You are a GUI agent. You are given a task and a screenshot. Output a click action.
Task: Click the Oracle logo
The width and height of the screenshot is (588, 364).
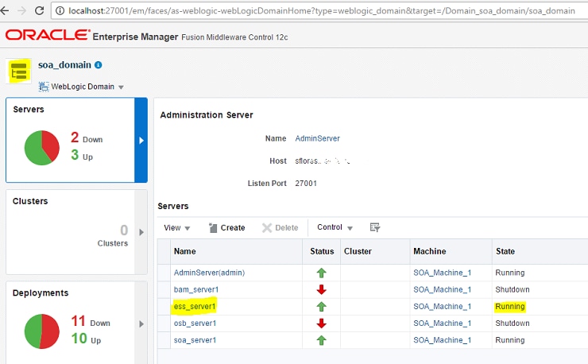click(48, 35)
